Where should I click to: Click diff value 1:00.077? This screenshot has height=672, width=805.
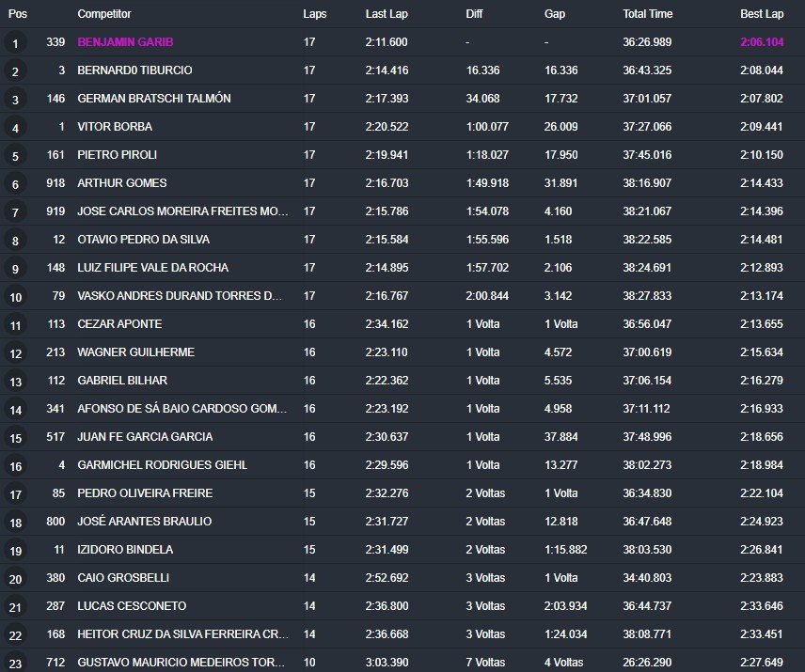pos(487,127)
